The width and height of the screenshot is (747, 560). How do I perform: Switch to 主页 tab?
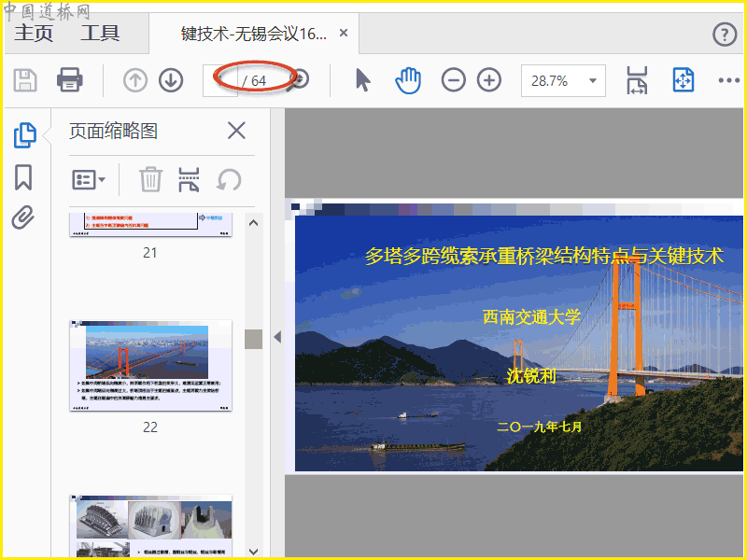34,33
